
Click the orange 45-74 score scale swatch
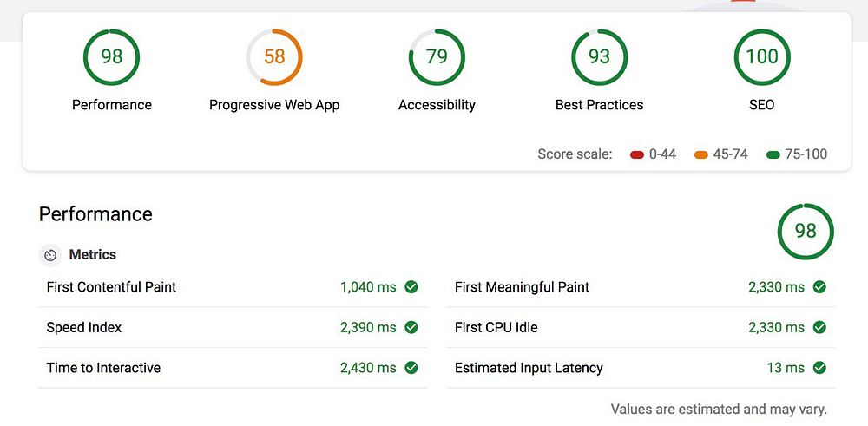701,155
